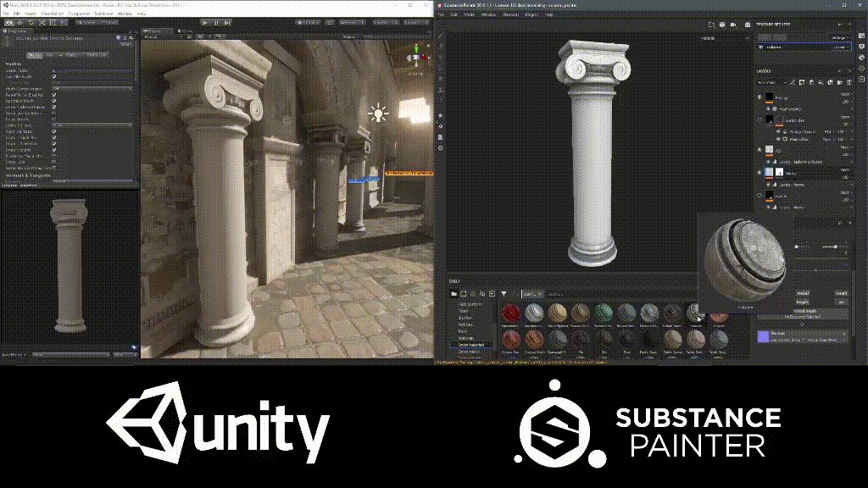Screen dimensions: 868x488
Task: Click the directional light gizmo in scene
Action: (x=377, y=114)
